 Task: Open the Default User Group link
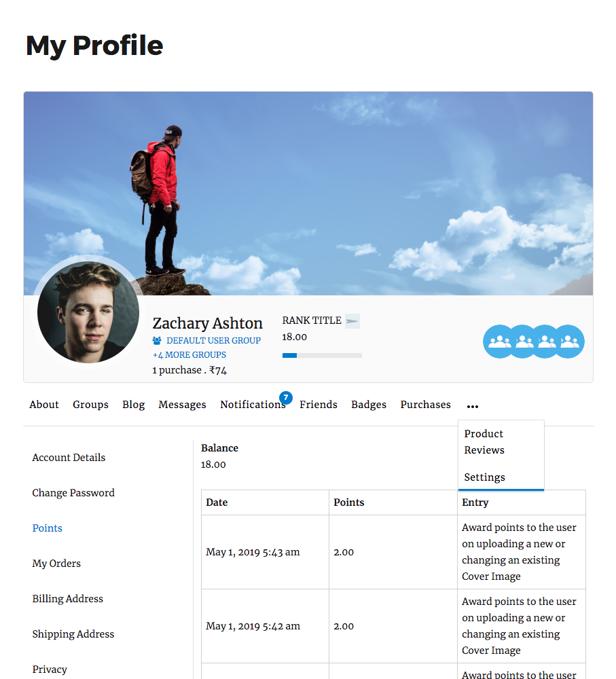[213, 341]
